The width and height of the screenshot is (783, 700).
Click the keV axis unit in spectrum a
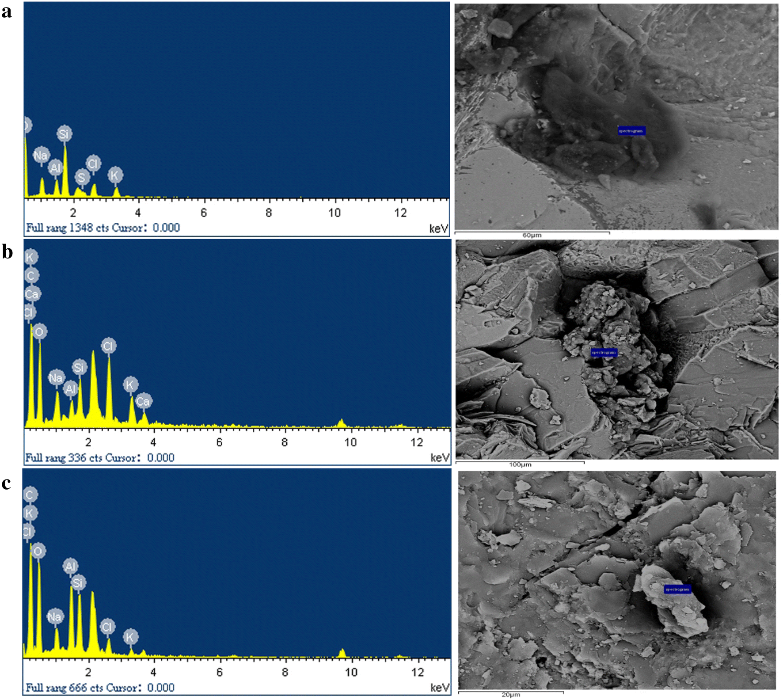438,228
